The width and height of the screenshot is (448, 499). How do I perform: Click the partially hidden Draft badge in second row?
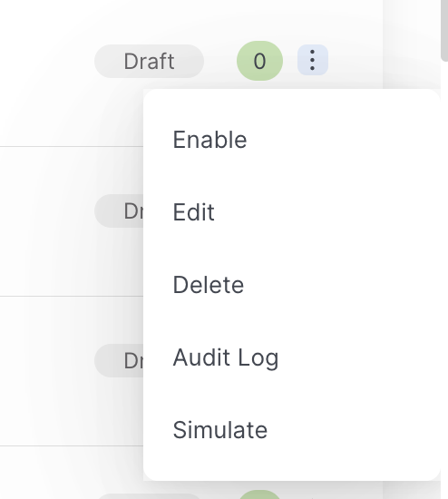pos(119,210)
